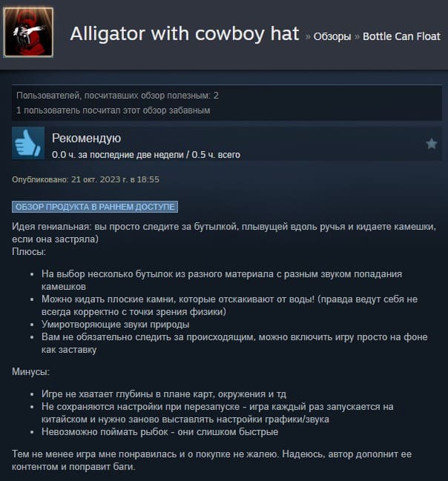Click the Рекомендую review heading
The width and height of the screenshot is (448, 481).
[x=86, y=138]
